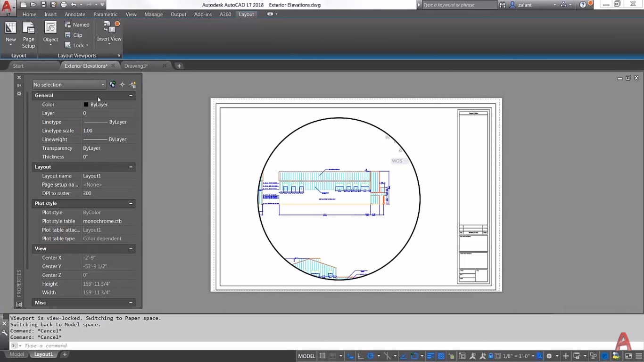Click the Plot printer icon in quick access toolbar
Screen dimensions: 644x362
coord(63,5)
